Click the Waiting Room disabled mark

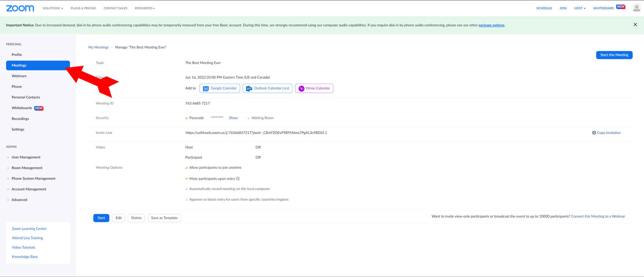click(249, 118)
